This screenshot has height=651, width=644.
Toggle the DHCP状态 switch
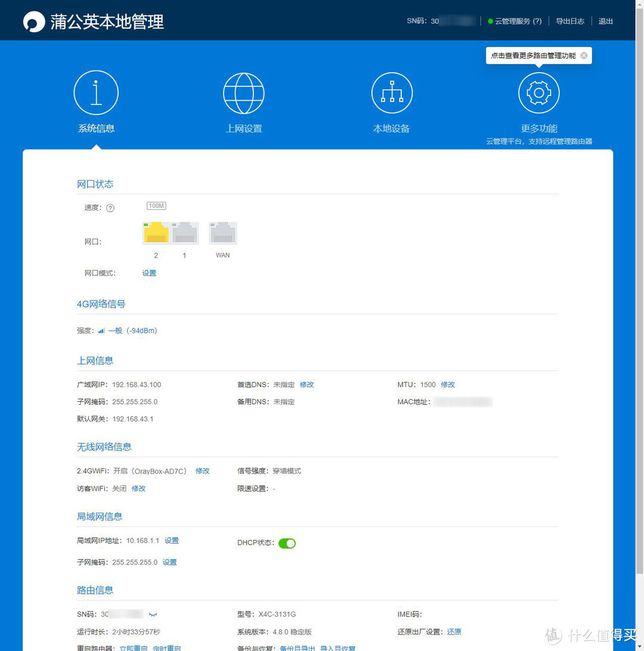287,543
